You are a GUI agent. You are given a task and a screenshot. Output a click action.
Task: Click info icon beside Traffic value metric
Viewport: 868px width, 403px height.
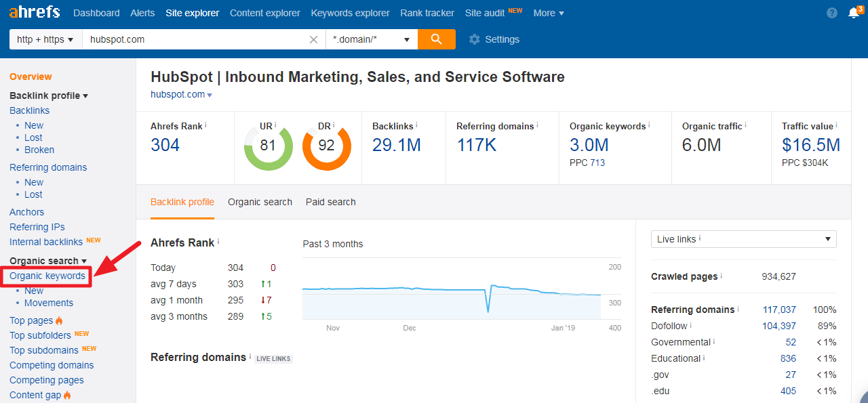pos(837,125)
